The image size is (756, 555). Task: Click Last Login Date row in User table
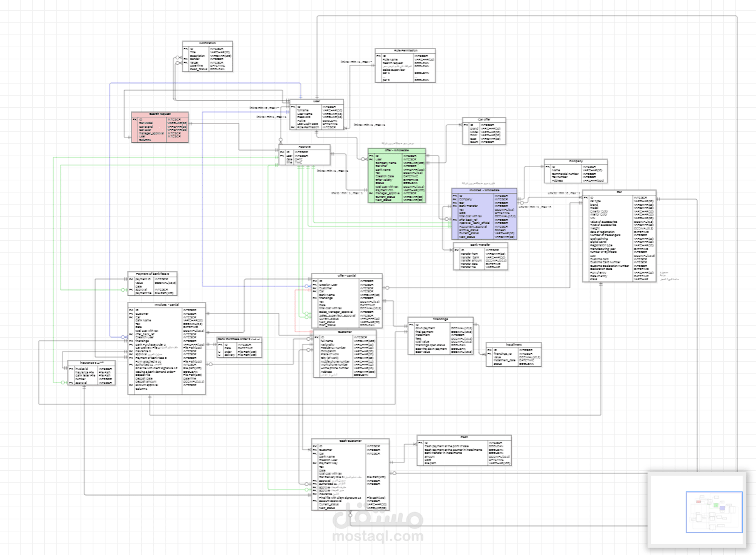click(x=316, y=124)
